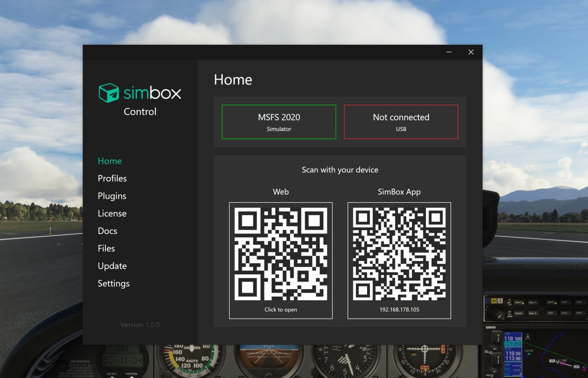
Task: Adjust the Garmin VOL/SQ volume knob
Action: coord(494,348)
